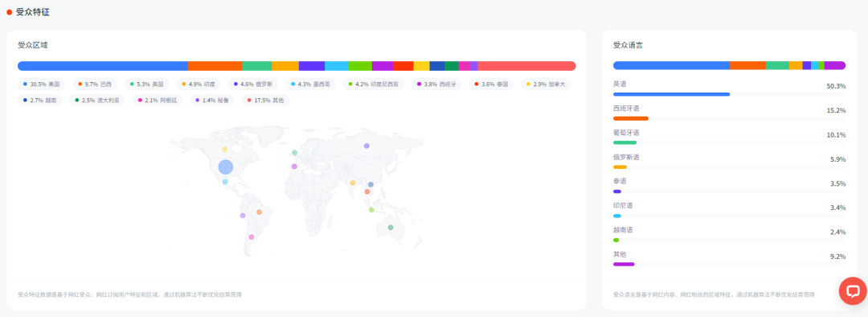Click the pink Argentina bubble on map

point(252,237)
